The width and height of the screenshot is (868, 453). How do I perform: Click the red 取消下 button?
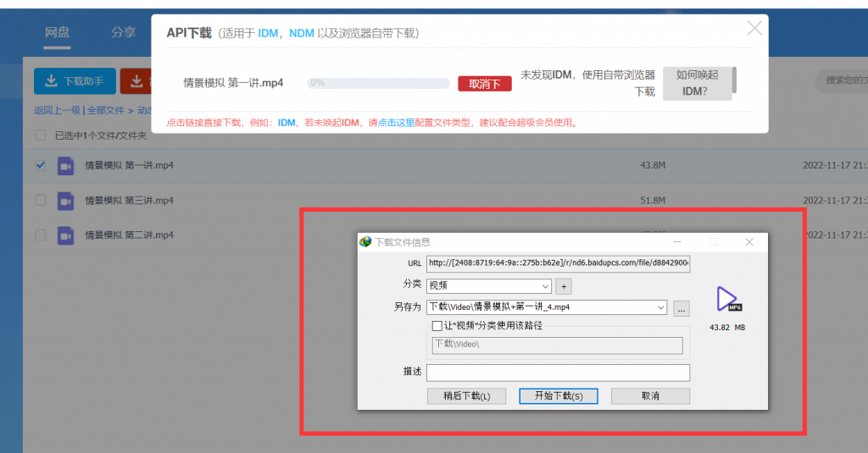point(485,84)
